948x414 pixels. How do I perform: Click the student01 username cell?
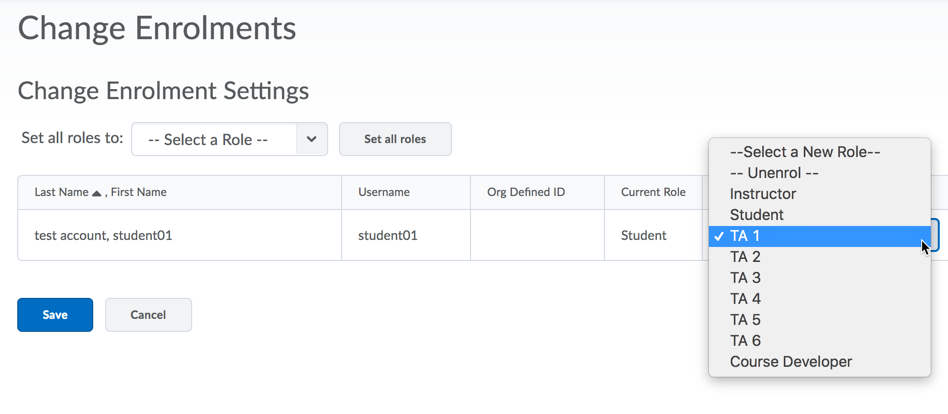pos(387,236)
